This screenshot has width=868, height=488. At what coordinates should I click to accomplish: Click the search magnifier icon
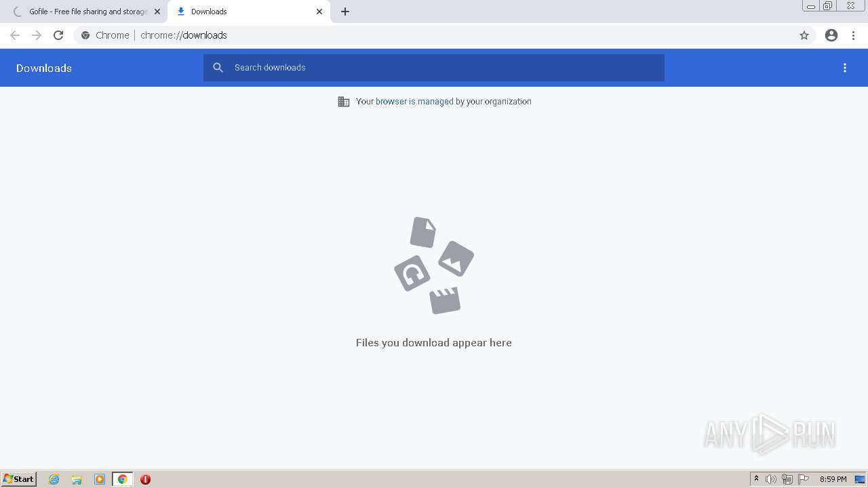218,68
